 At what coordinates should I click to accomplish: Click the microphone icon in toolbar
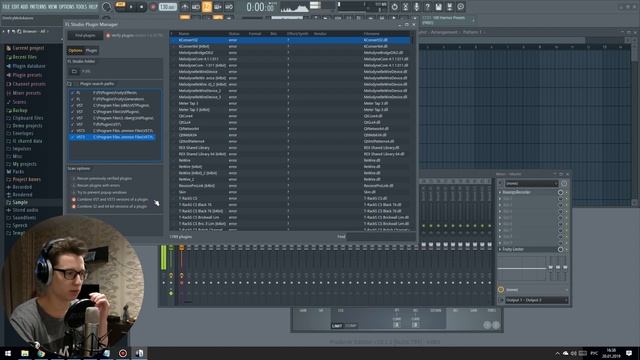coord(416,7)
